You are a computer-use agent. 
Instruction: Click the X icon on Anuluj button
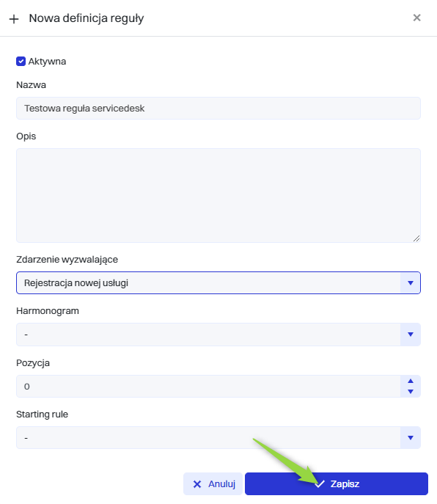[197, 484]
